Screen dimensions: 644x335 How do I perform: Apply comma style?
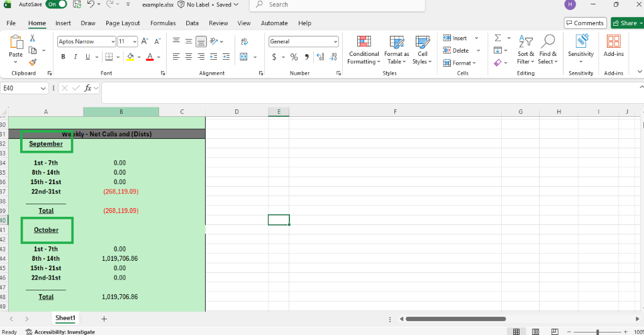tap(306, 57)
